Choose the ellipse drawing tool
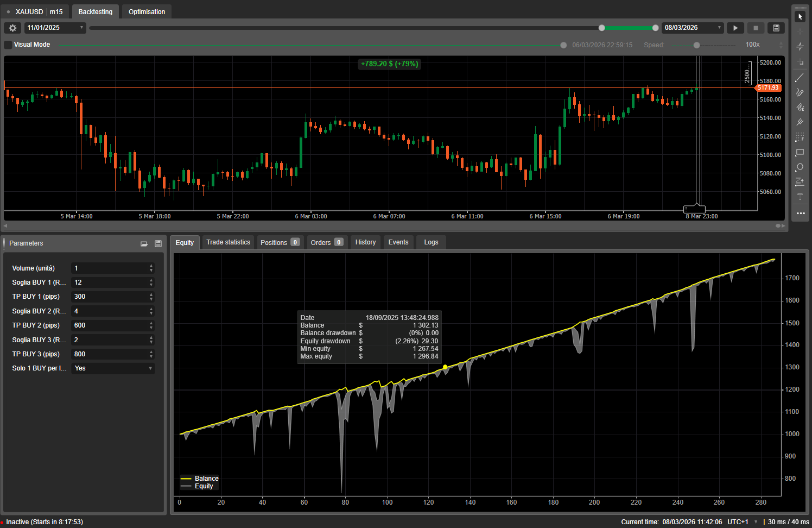Viewport: 812px width, 528px height. pos(800,167)
